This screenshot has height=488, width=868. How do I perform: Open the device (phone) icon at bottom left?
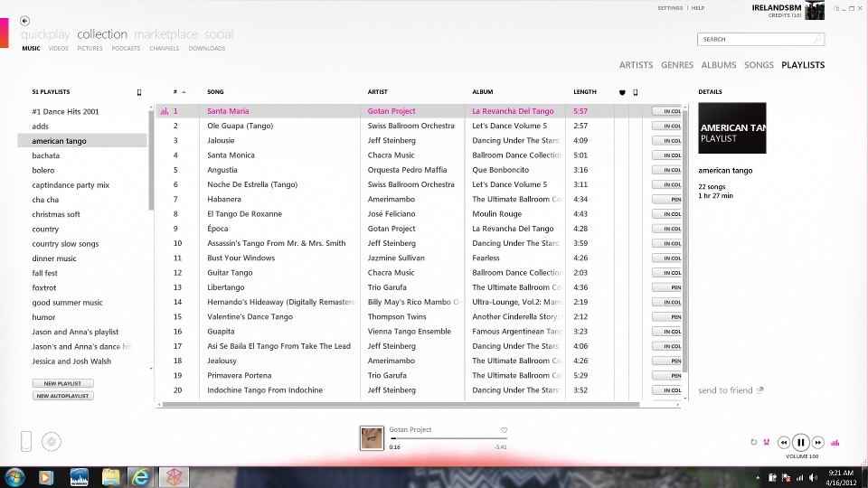(26, 441)
